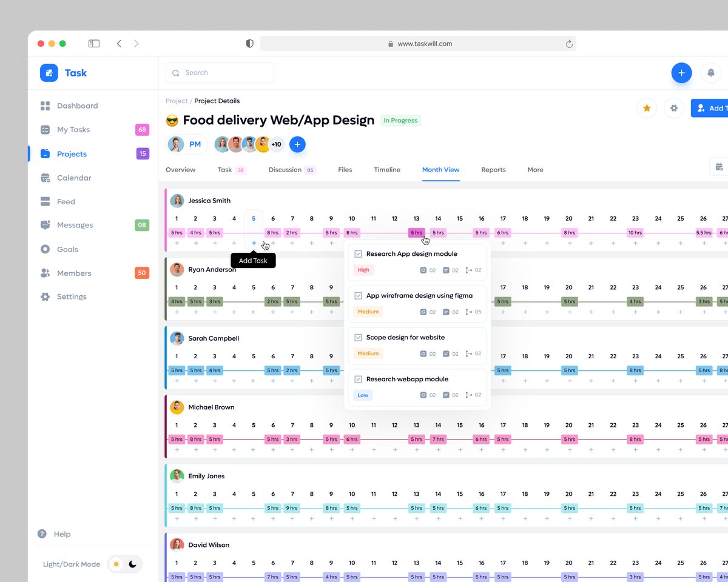The width and height of the screenshot is (728, 582).
Task: Open the notifications bell
Action: pyautogui.click(x=711, y=73)
